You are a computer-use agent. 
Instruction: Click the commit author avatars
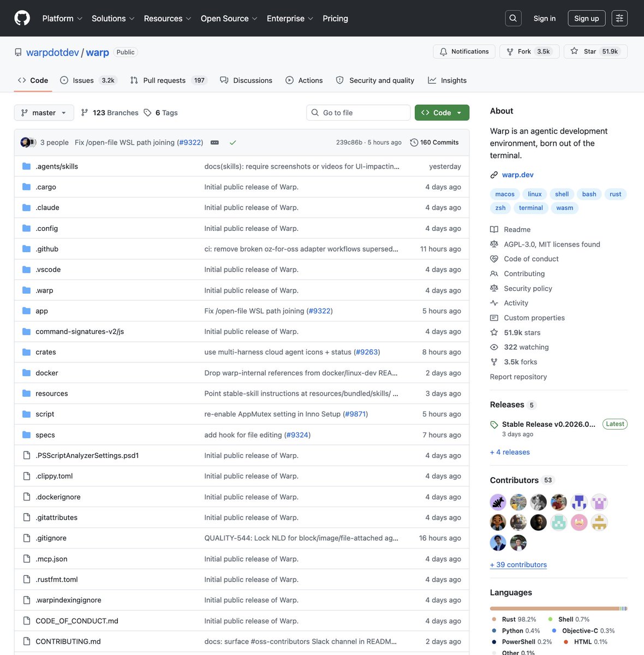tap(28, 142)
